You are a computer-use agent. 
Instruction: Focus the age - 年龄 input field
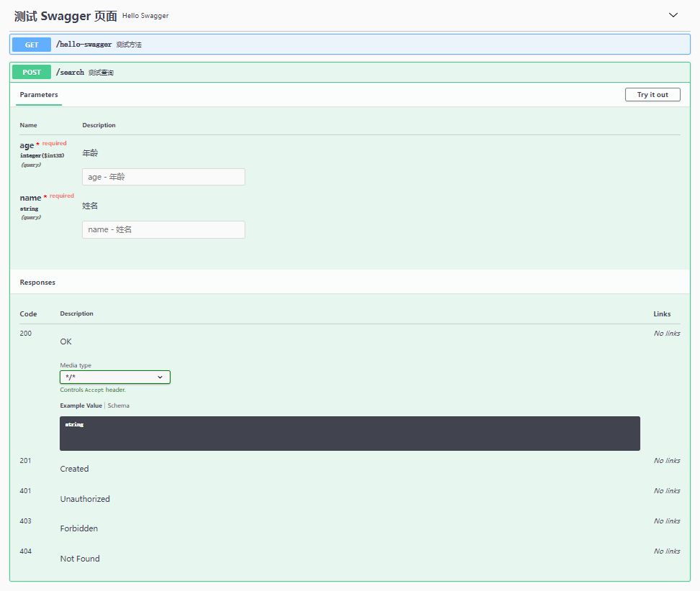tap(163, 177)
